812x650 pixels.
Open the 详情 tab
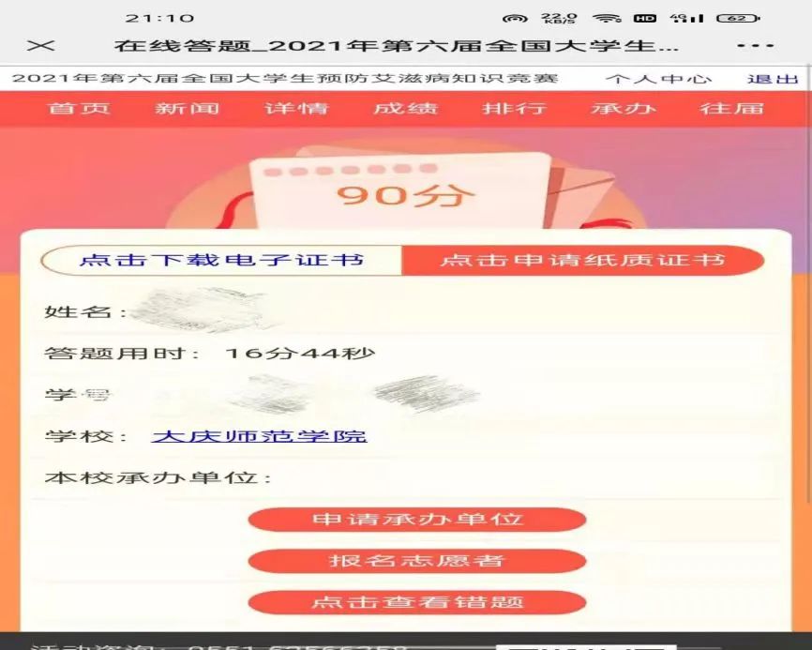(296, 108)
